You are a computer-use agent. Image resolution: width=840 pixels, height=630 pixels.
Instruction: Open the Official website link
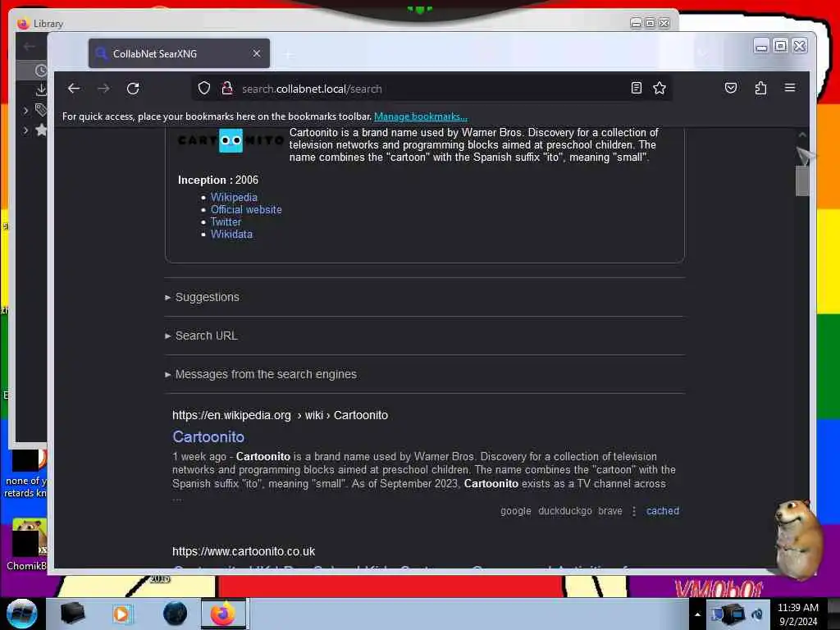coord(246,209)
